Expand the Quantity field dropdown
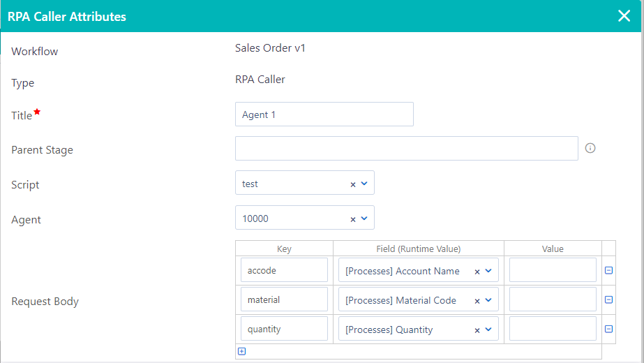 coord(488,329)
